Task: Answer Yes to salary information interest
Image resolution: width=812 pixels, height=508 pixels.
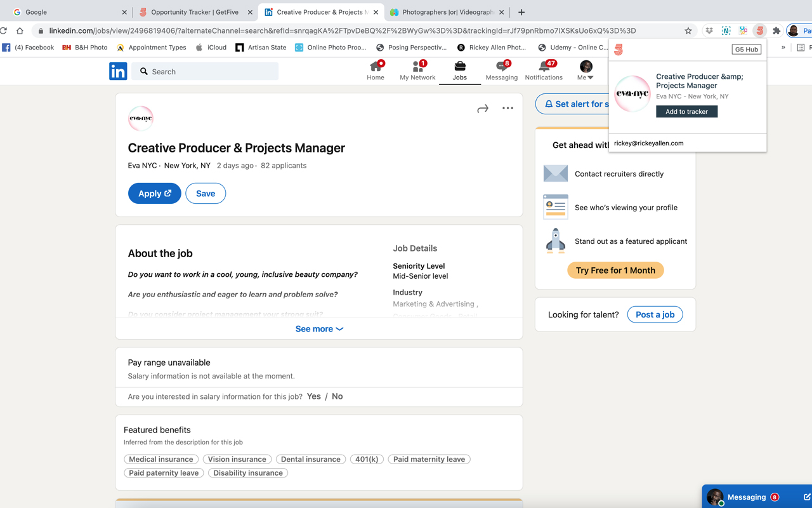Action: point(314,396)
